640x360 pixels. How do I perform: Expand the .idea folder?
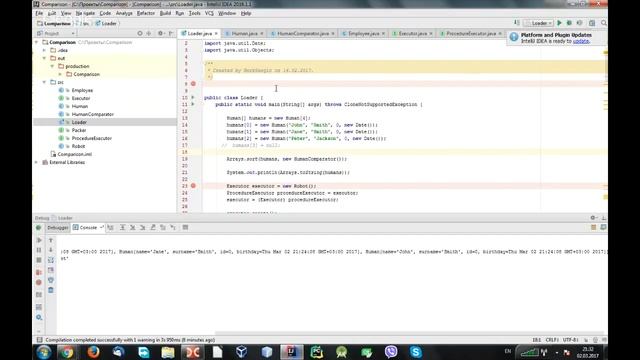pyautogui.click(x=44, y=50)
